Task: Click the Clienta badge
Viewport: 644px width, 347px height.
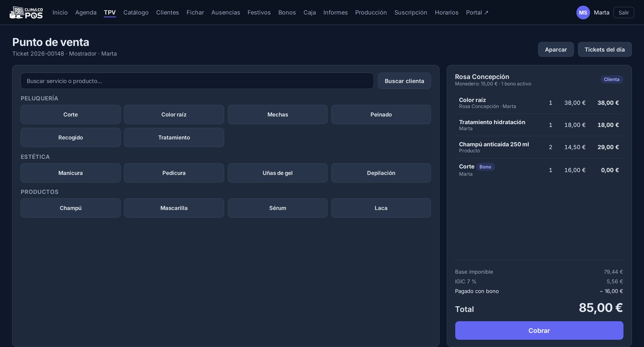Action: (611, 79)
